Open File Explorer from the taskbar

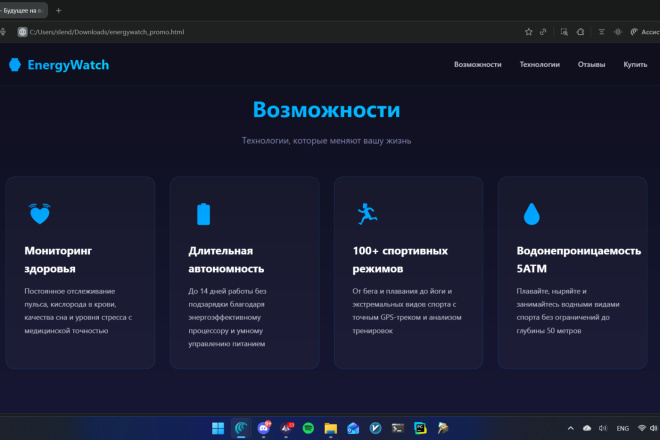coord(331,428)
